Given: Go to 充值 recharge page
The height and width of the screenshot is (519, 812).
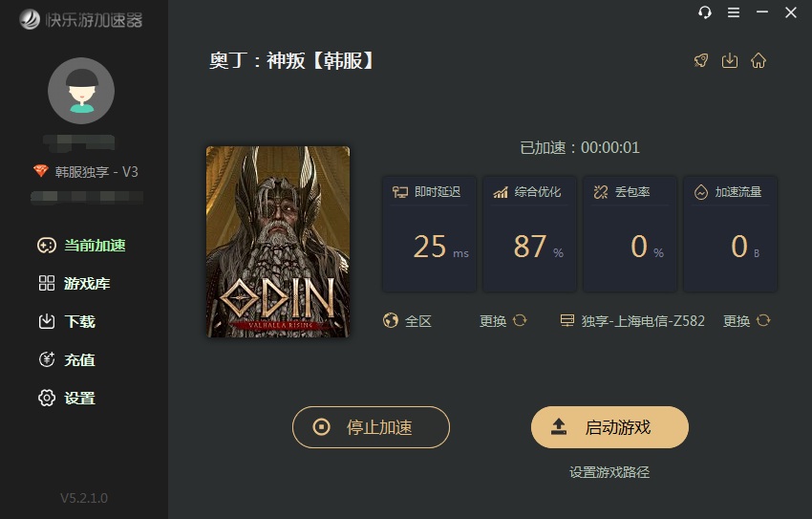Looking at the screenshot, I should [x=67, y=359].
